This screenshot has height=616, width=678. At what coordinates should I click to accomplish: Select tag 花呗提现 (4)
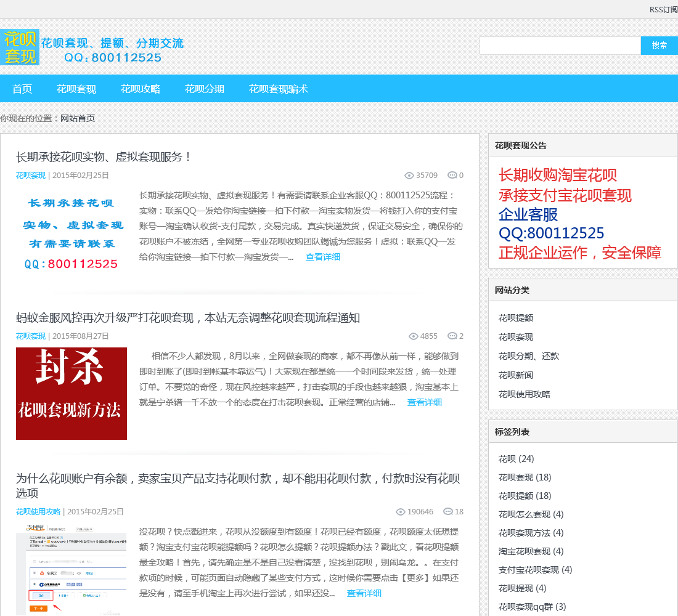tap(522, 588)
